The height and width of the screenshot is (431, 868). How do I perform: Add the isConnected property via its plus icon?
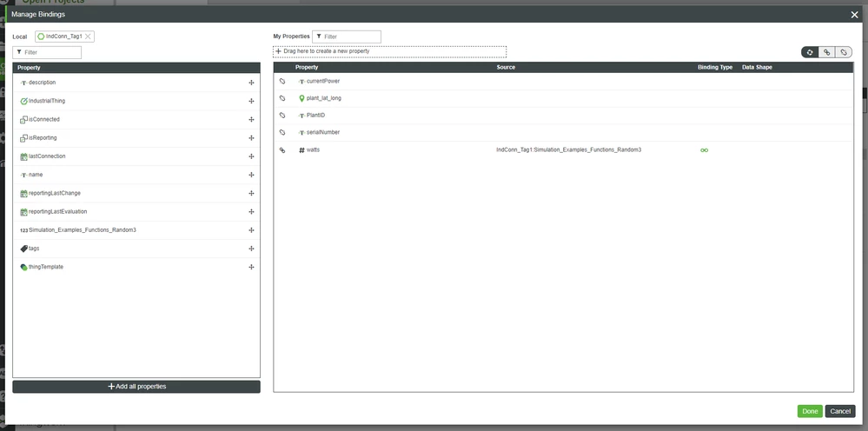pos(251,120)
